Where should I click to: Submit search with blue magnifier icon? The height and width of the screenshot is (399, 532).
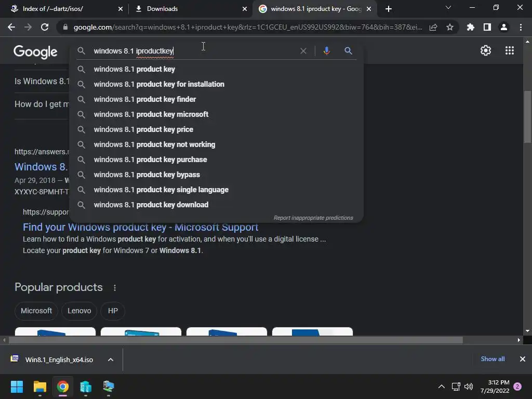click(x=348, y=51)
